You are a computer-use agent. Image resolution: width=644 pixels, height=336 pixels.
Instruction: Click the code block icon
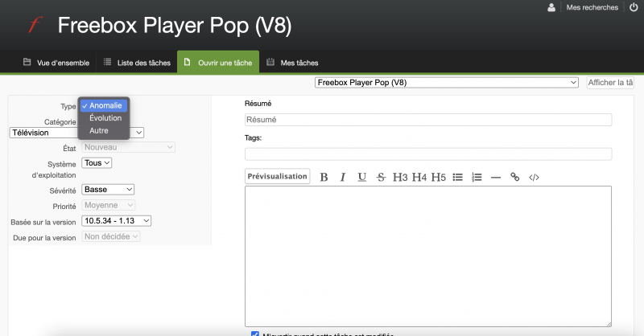(x=534, y=177)
